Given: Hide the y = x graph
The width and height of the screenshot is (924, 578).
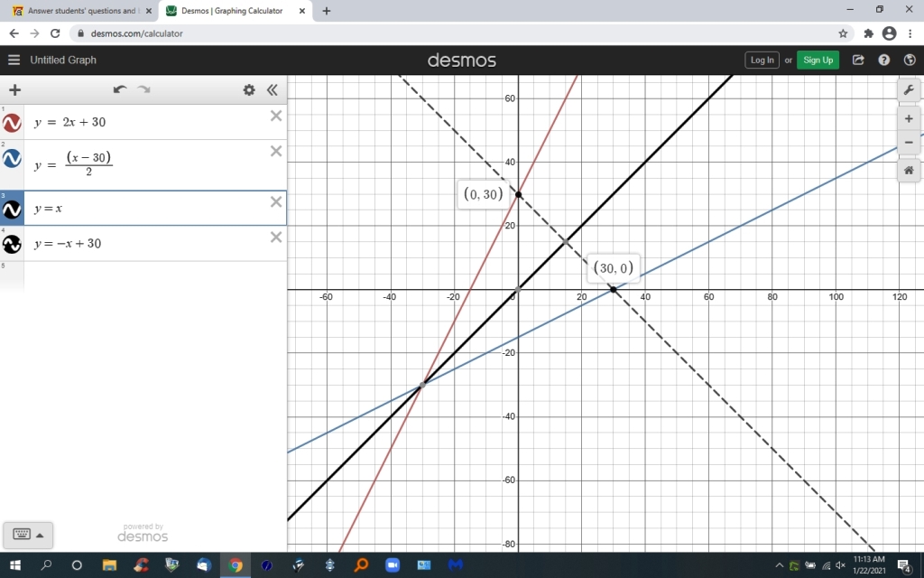Looking at the screenshot, I should click(12, 209).
